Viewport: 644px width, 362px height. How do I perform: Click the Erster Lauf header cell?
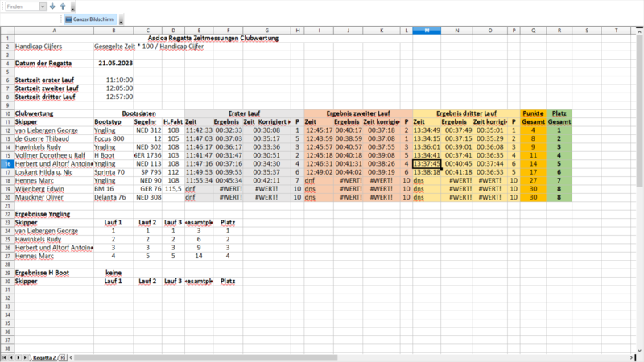(244, 113)
